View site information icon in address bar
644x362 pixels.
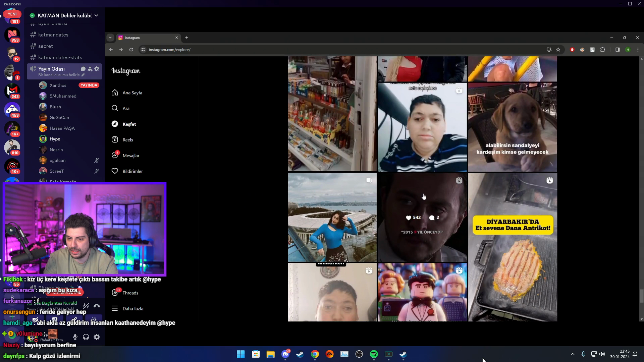pyautogui.click(x=143, y=50)
